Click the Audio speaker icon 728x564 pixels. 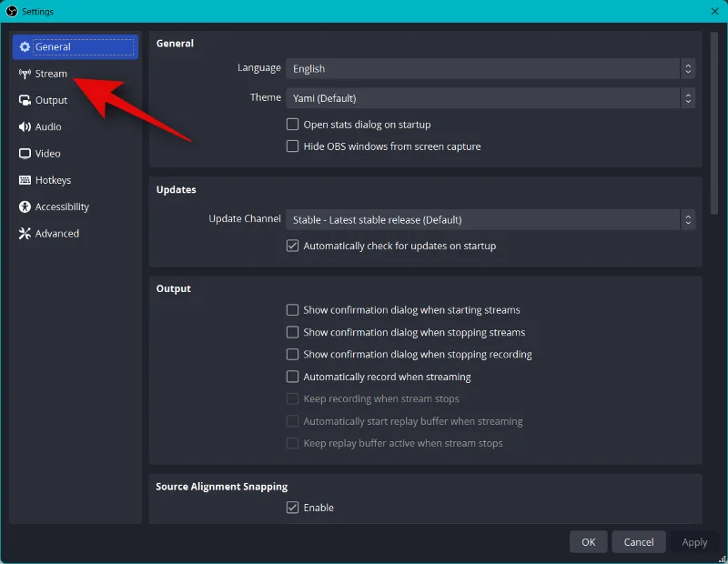(25, 126)
